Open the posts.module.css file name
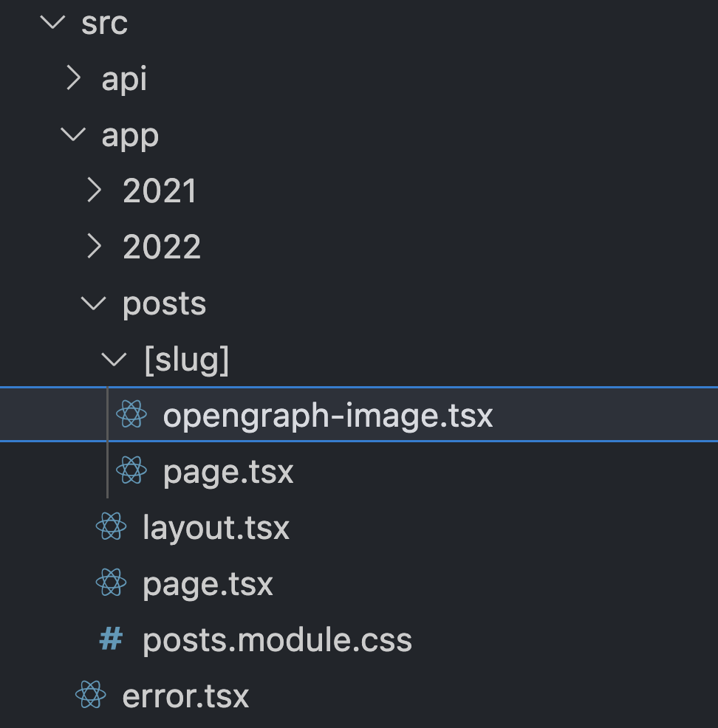The image size is (718, 728). (277, 639)
